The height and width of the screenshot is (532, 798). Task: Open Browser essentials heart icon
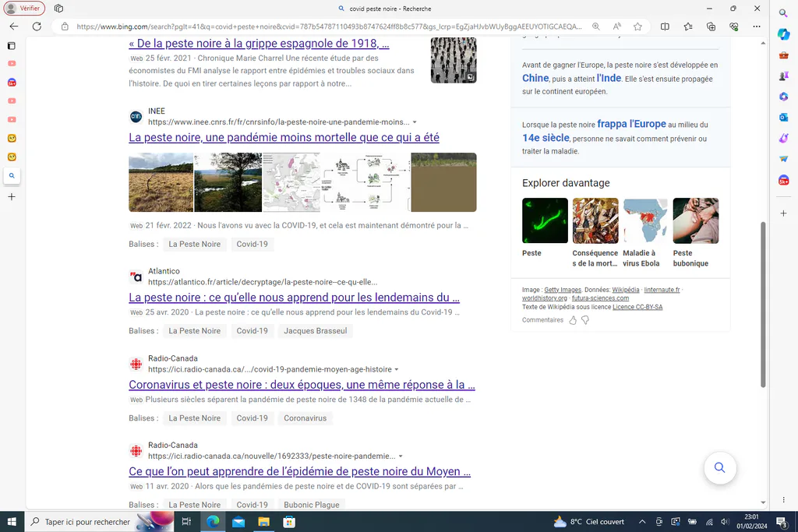click(733, 26)
